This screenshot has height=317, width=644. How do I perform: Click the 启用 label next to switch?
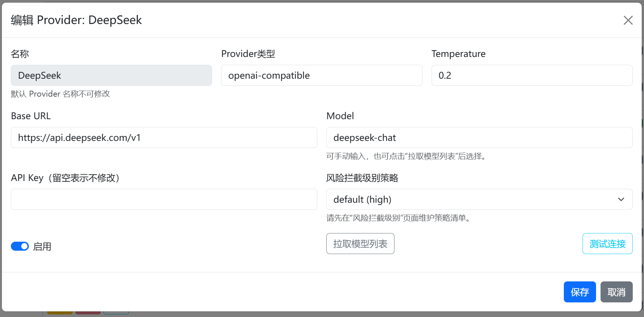coord(42,247)
